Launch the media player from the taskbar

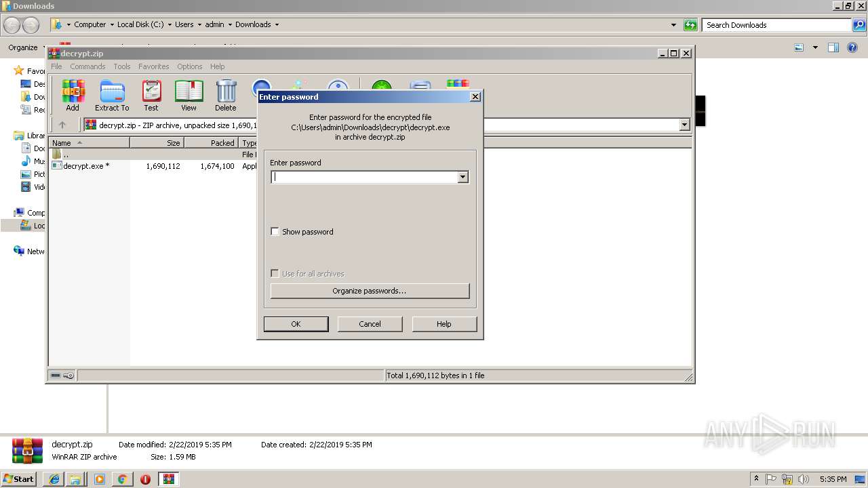(100, 479)
